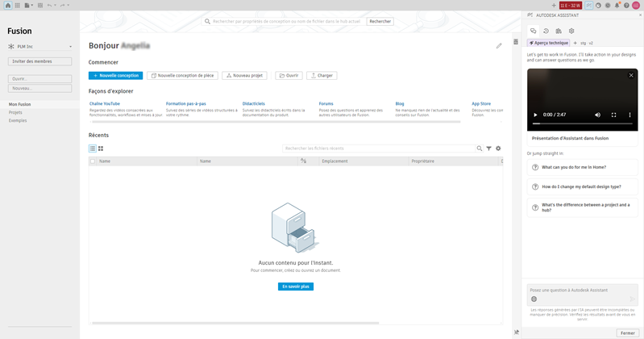The image size is (644, 339).
Task: Expand the File menu dropdown arrow
Action: point(32,6)
